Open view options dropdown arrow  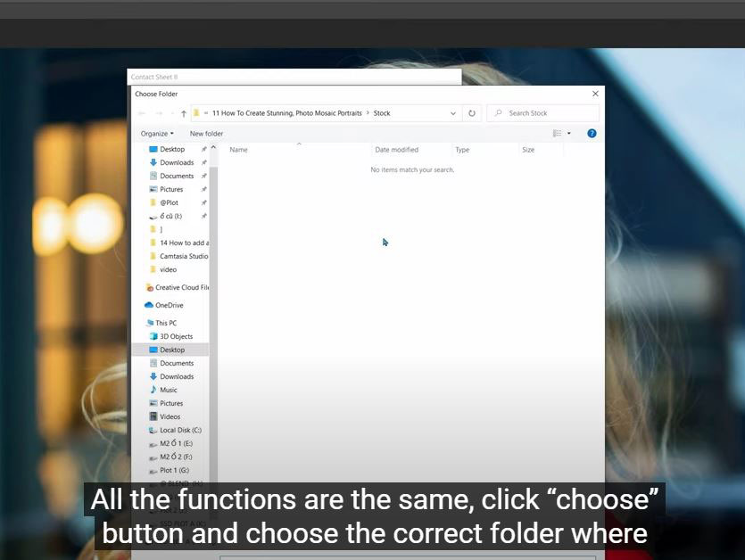(x=569, y=134)
